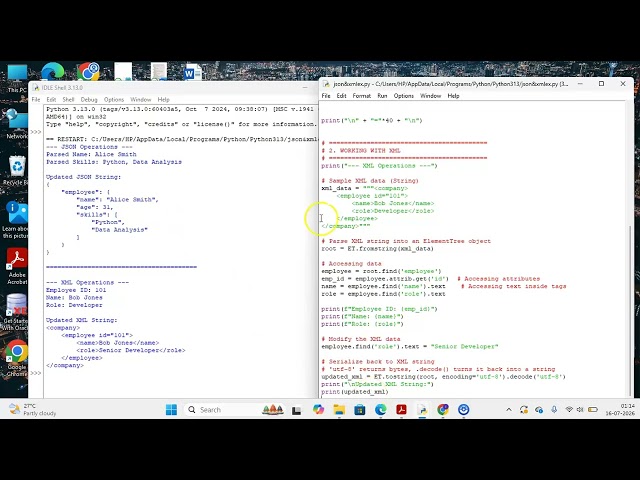
Task: Click 'print(updated_xml)' line in editor
Action: tap(355, 392)
